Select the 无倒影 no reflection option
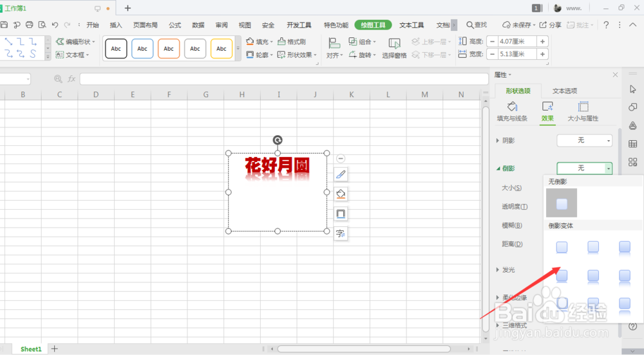This screenshot has width=644, height=355. click(x=562, y=203)
